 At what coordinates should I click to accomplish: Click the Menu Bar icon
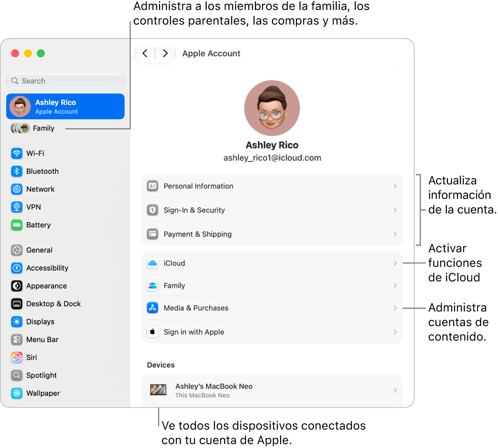pos(17,340)
